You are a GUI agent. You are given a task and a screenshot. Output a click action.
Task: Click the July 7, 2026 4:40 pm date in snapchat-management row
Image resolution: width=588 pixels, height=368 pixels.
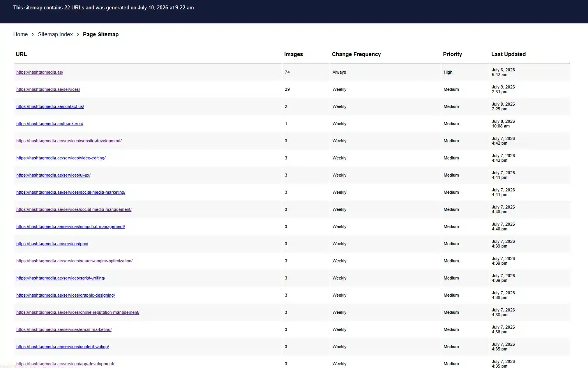tap(503, 226)
